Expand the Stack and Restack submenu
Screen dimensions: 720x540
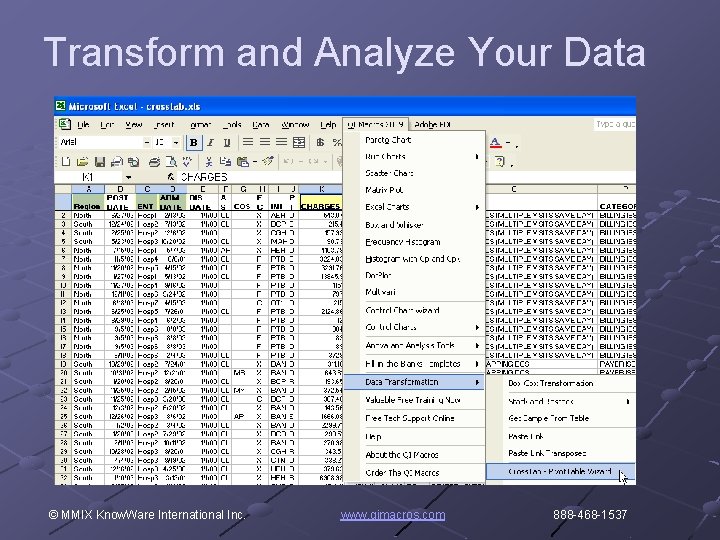(627, 402)
